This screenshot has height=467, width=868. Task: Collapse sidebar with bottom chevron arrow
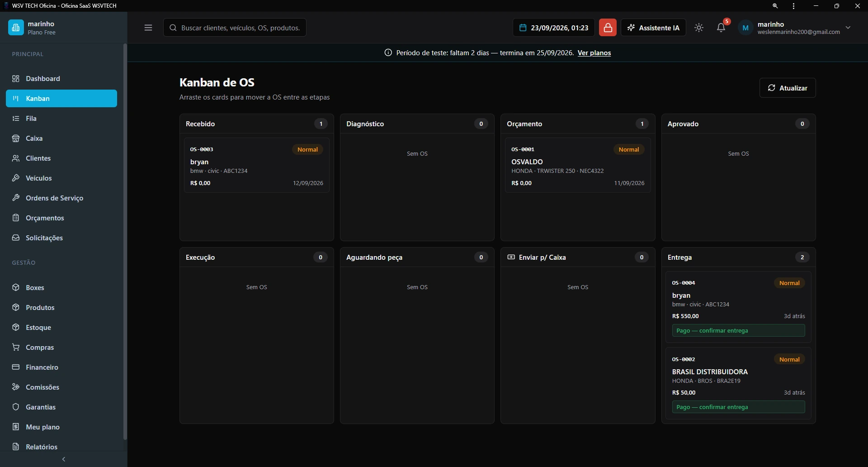pos(64,459)
